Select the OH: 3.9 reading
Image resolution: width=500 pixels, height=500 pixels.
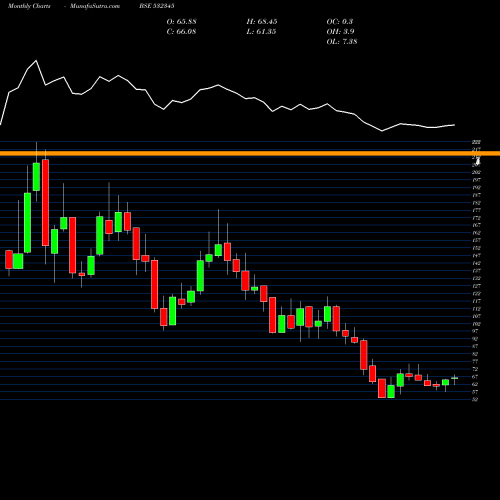pyautogui.click(x=340, y=32)
